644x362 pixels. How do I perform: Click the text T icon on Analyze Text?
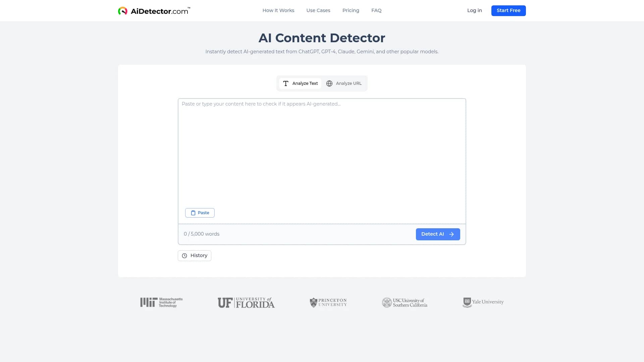285,83
